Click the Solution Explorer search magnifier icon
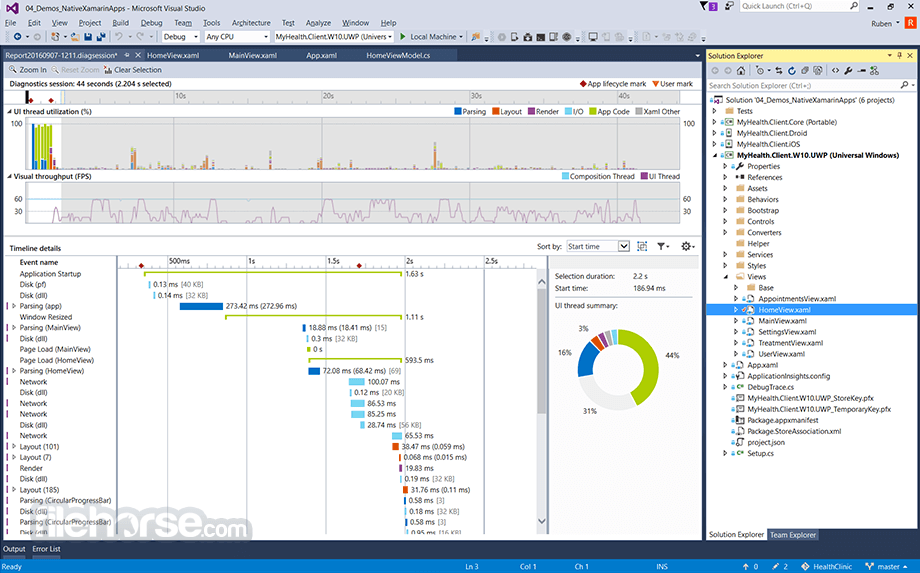Screen dimensions: 920x573 pyautogui.click(x=904, y=85)
